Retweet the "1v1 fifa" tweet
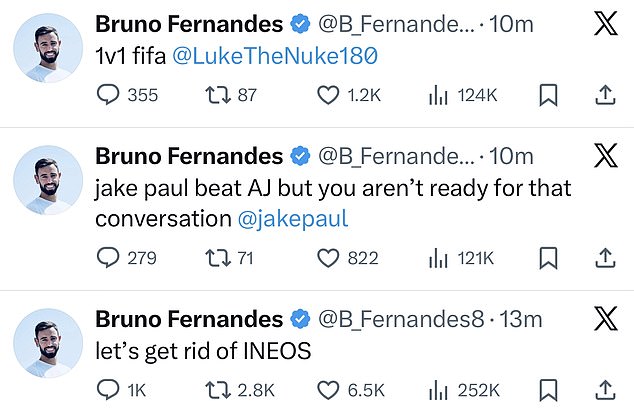Viewport: 634px width, 416px height. click(x=217, y=95)
